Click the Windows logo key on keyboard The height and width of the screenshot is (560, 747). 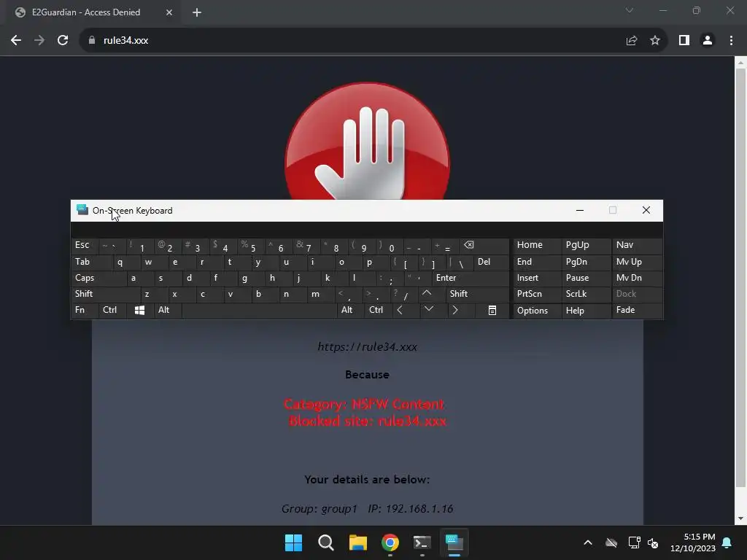point(139,310)
